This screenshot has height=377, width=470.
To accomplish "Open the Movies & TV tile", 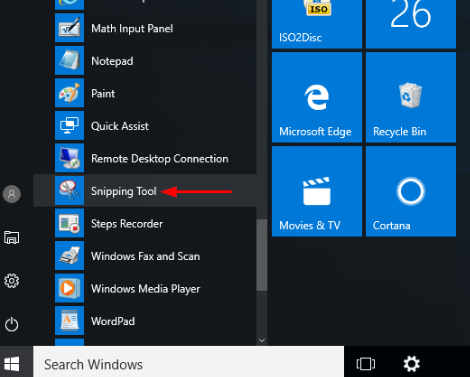I will click(x=317, y=191).
